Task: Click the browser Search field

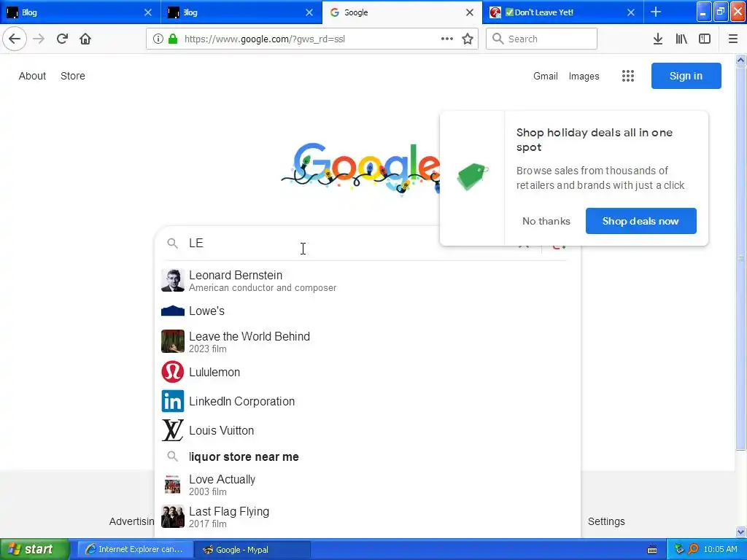Action: click(x=542, y=39)
